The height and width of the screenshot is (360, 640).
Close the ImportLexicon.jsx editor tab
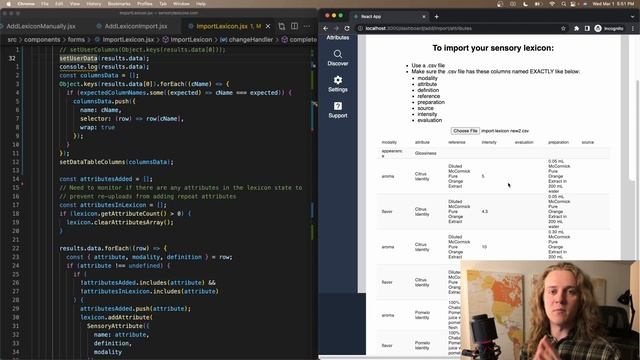click(x=268, y=26)
